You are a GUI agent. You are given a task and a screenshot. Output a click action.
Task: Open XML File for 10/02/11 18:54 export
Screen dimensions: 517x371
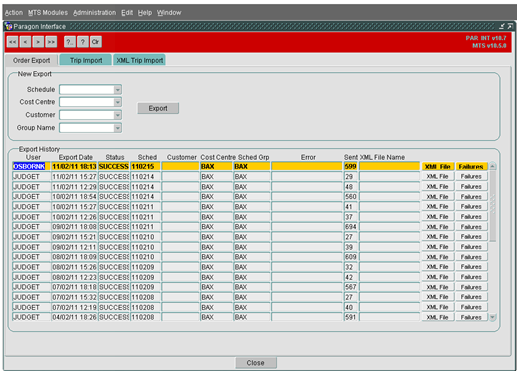point(438,197)
